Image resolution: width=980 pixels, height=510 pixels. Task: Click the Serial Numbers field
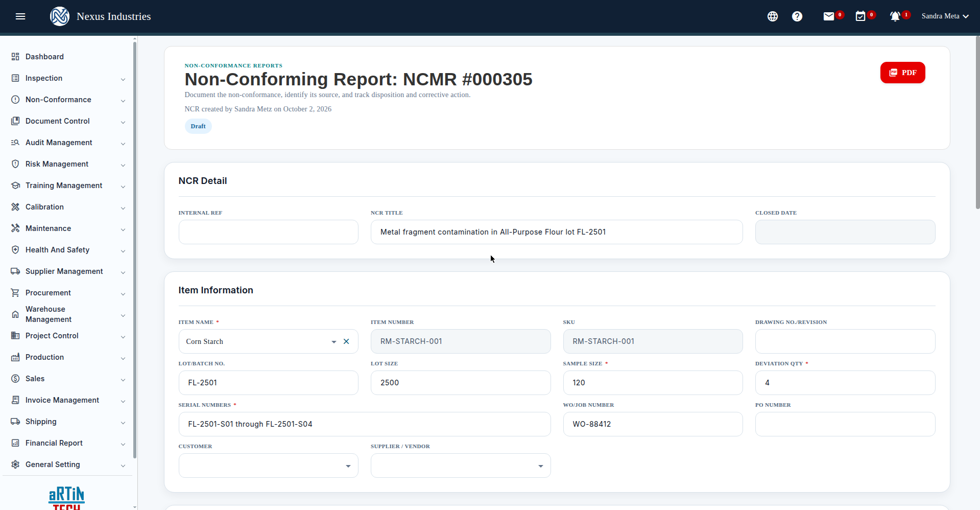pos(365,424)
